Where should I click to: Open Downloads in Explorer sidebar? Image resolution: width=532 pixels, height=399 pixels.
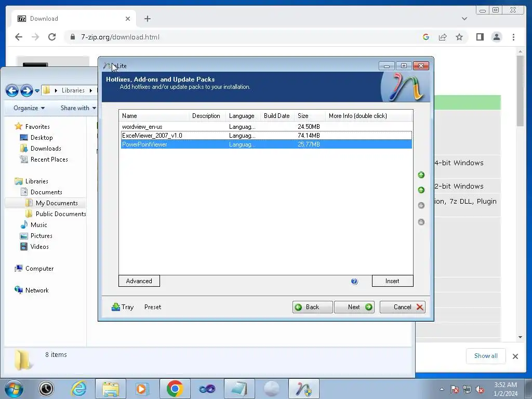[x=46, y=148]
